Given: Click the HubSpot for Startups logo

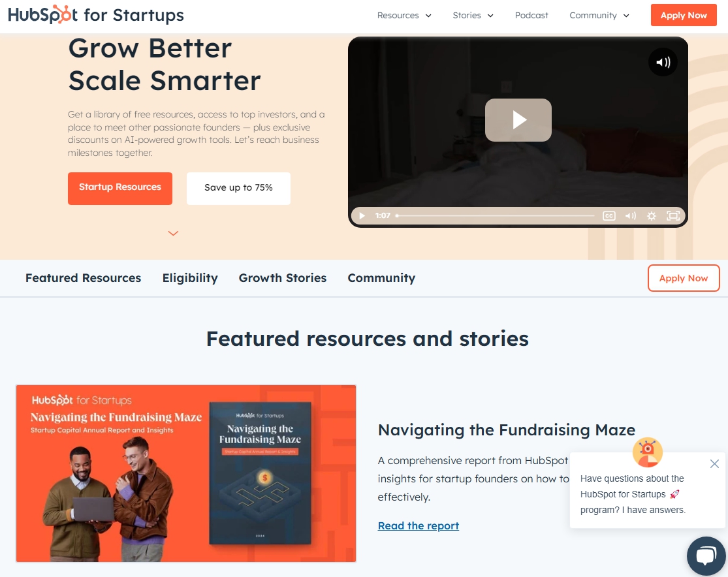Looking at the screenshot, I should [95, 15].
